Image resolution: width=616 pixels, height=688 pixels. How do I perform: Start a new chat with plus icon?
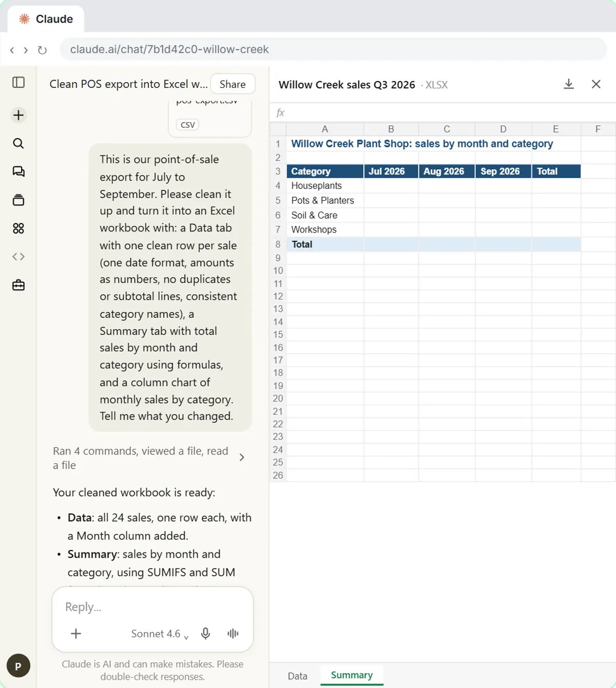click(18, 115)
